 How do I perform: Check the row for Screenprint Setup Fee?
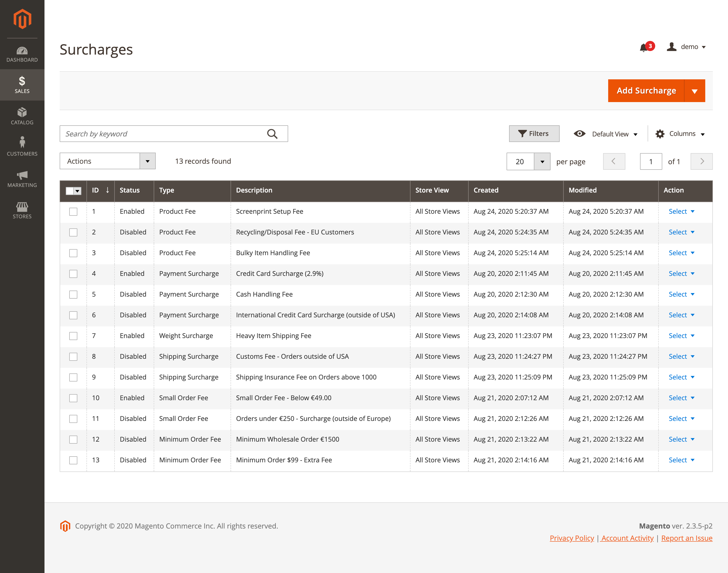[73, 212]
